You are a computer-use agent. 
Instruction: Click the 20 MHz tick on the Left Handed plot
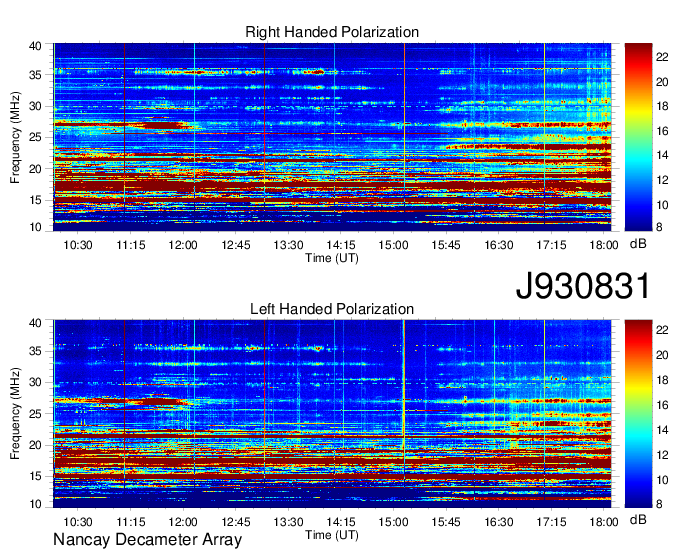[35, 445]
